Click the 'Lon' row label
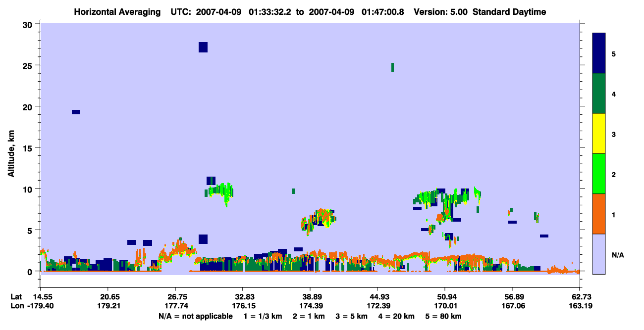The height and width of the screenshot is (330, 644). click(x=17, y=306)
